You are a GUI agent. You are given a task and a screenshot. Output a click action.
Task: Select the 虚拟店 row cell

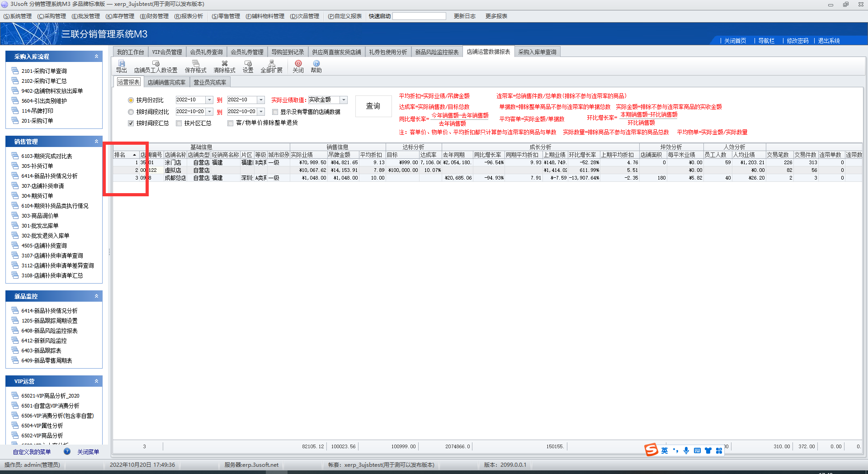(175, 170)
